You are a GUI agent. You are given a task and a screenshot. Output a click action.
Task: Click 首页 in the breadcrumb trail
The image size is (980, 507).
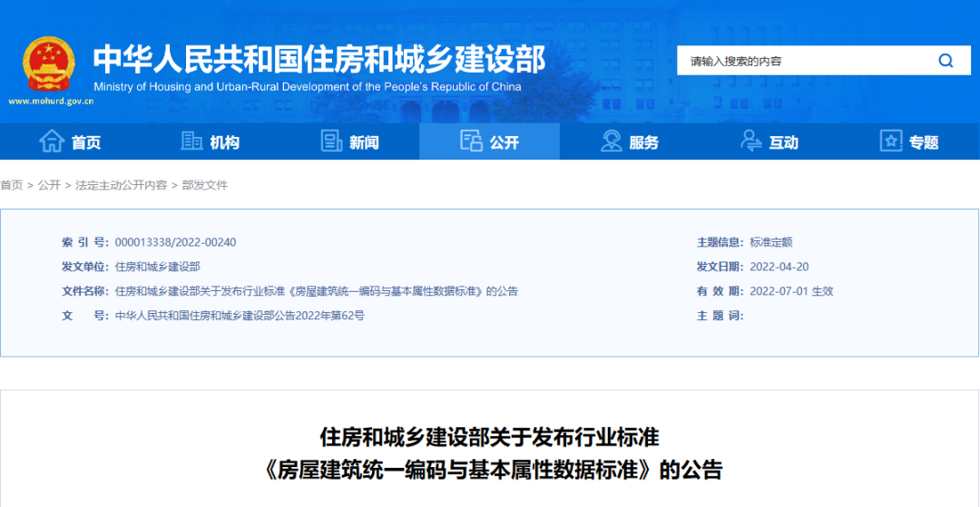click(12, 185)
